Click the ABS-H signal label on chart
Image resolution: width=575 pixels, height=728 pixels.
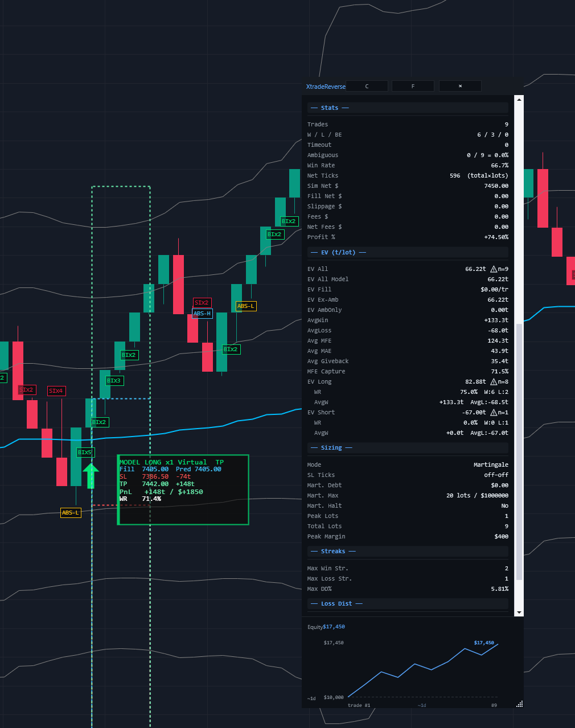coord(202,313)
